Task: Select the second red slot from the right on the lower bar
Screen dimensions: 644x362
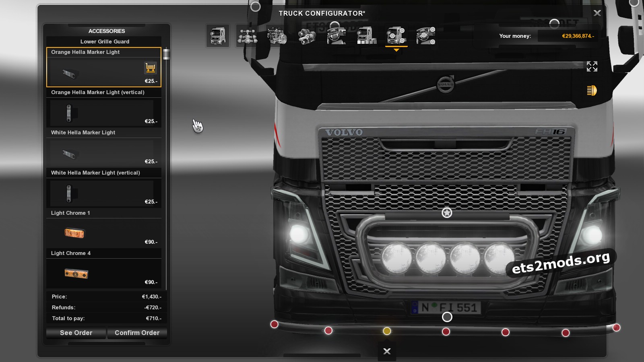Action: point(566,333)
